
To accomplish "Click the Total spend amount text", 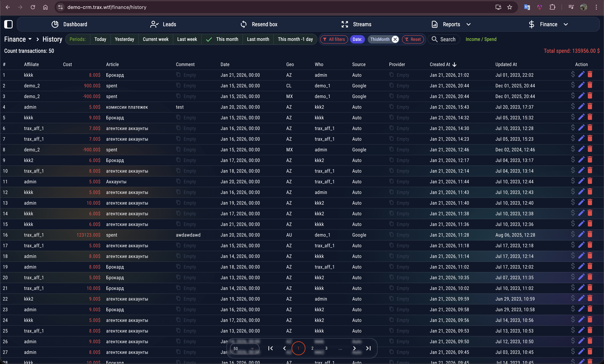I will [x=571, y=51].
